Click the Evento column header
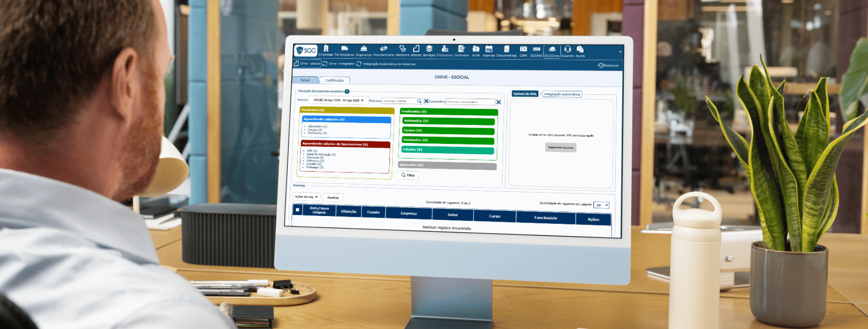Viewport: 868px width, 329px height. [373, 212]
